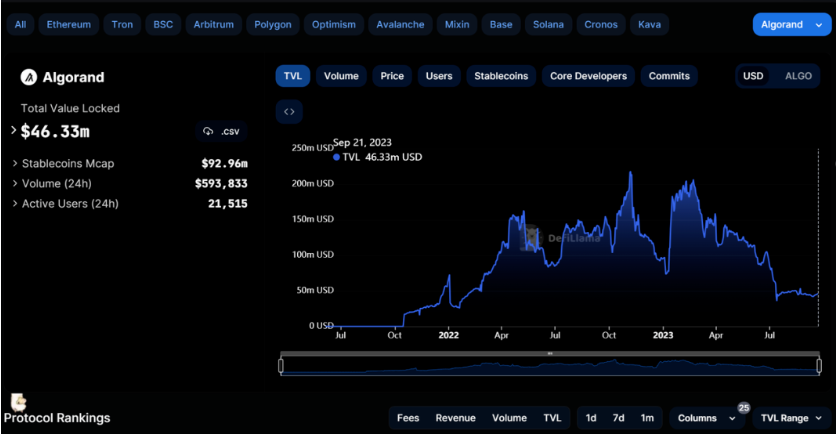Viewport: 836px width, 434px height.
Task: Filter by Mixin chain
Action: (457, 25)
